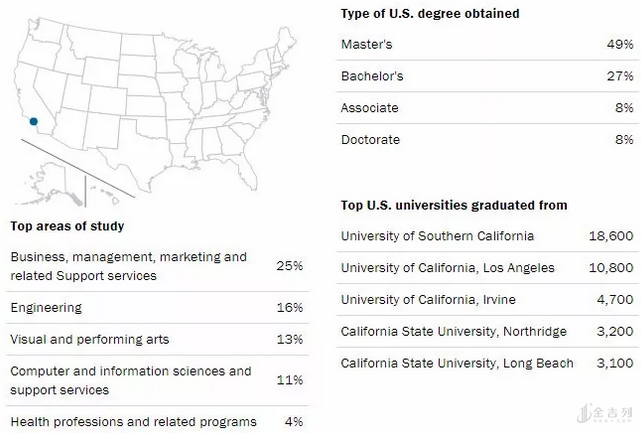Select the "Top areas of study" heading
Viewport: 641px width, 433px height.
67,226
